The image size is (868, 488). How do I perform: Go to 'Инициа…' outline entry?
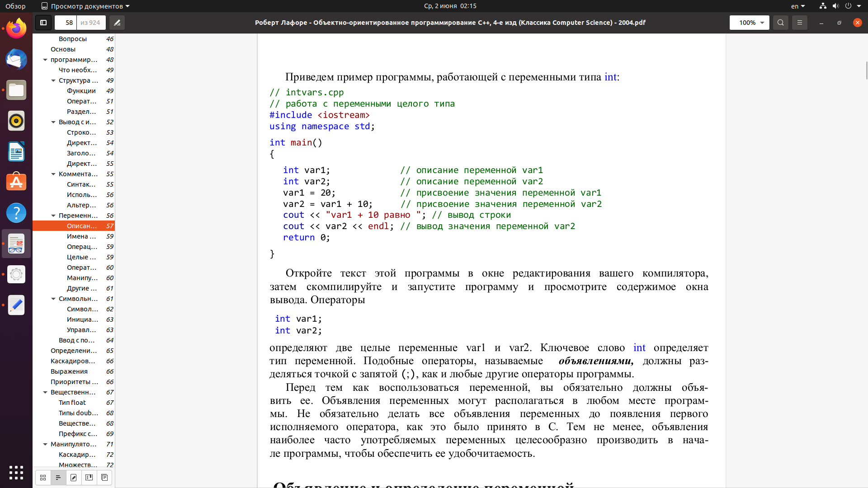click(74, 319)
